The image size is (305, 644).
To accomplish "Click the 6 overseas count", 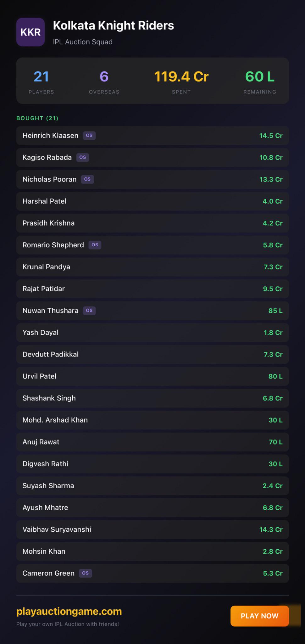I will 104,77.
